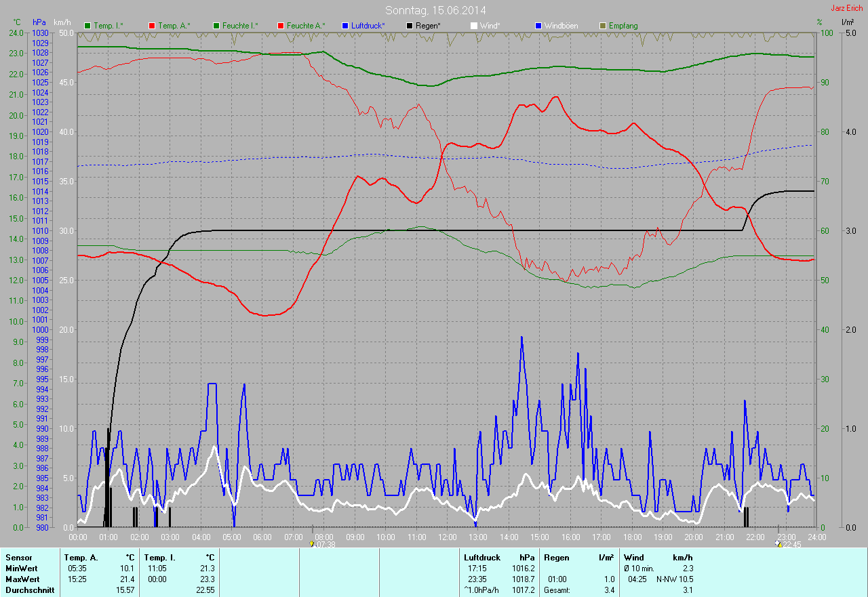Screen dimensions: 868x597
Task: Click the outdoor maximum temperature value 21.4
Action: click(128, 579)
